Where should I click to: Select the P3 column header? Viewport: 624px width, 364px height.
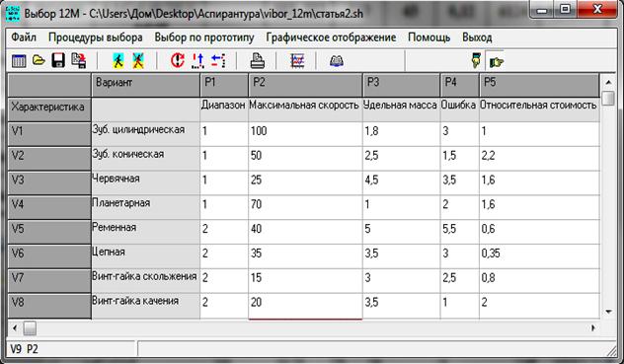coord(401,85)
